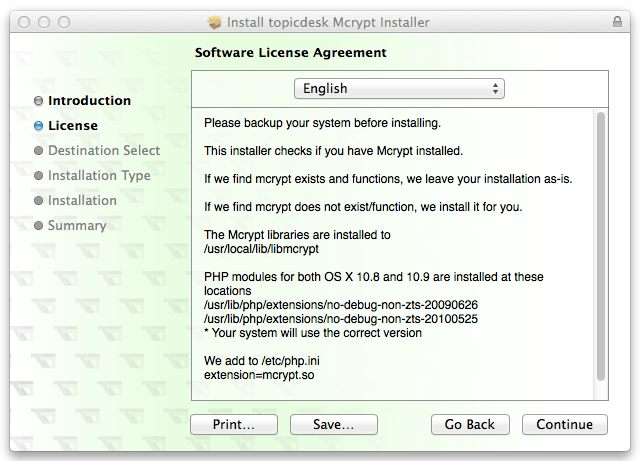
Task: Click text 'Your system will use the correct version'
Action: [317, 333]
